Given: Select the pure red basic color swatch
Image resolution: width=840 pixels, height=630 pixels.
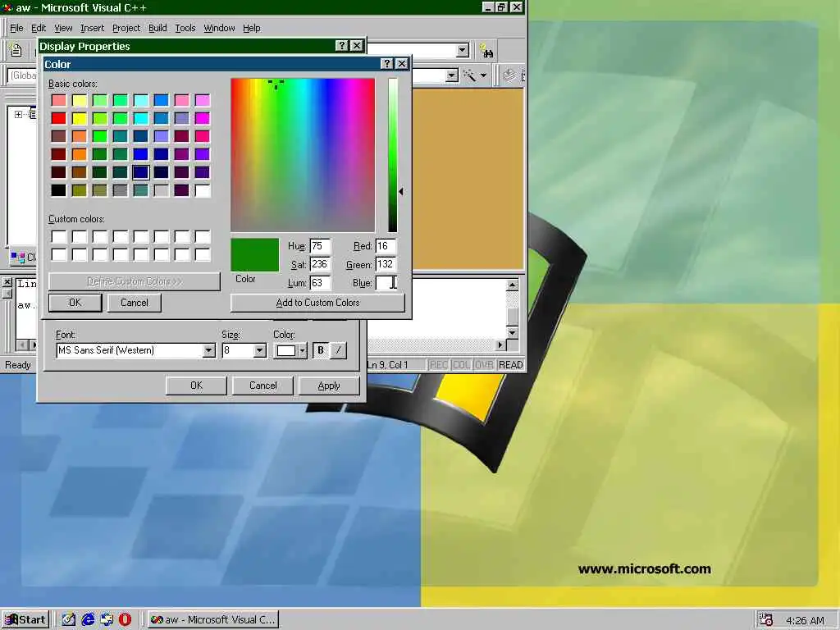Looking at the screenshot, I should (59, 118).
